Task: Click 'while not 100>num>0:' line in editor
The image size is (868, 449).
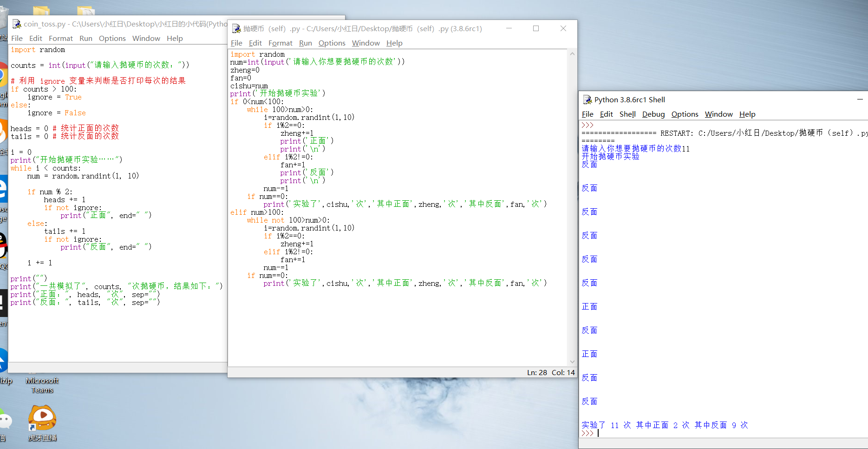Action: pos(288,220)
